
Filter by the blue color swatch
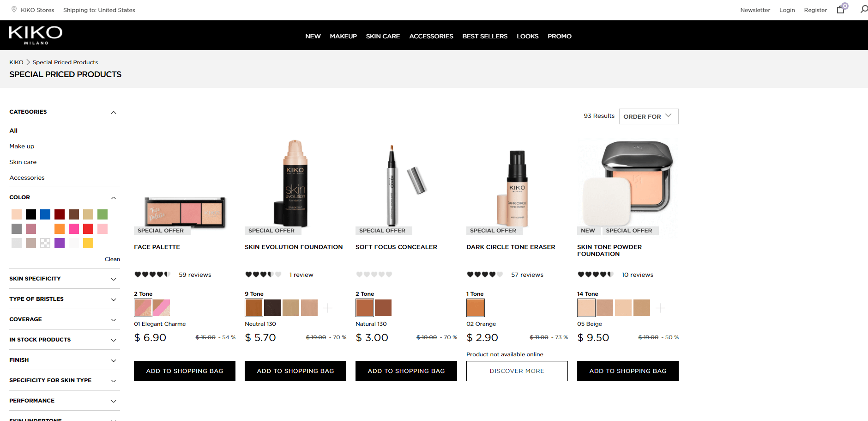(x=45, y=214)
